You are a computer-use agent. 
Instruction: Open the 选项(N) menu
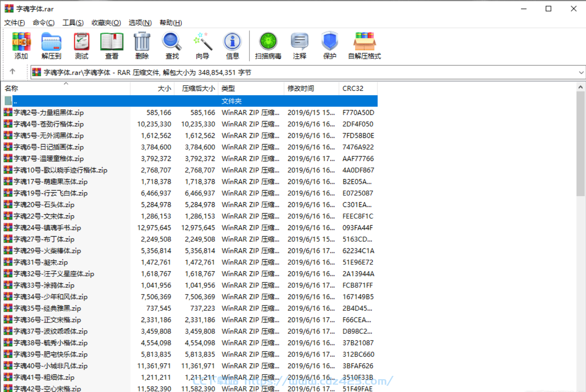(140, 23)
